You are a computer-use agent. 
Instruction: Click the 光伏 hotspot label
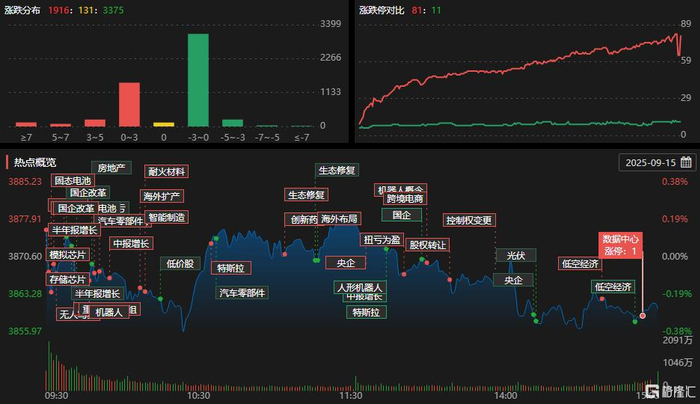(x=516, y=255)
